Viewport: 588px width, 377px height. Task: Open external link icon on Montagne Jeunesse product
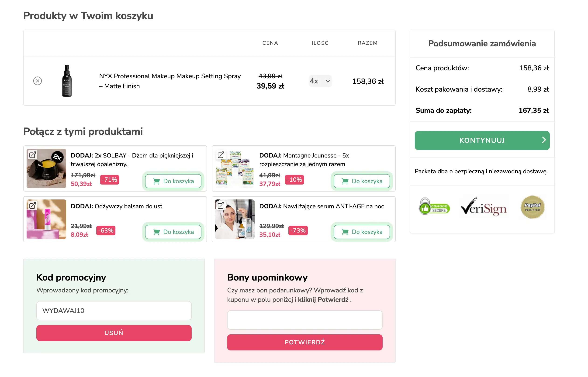221,155
